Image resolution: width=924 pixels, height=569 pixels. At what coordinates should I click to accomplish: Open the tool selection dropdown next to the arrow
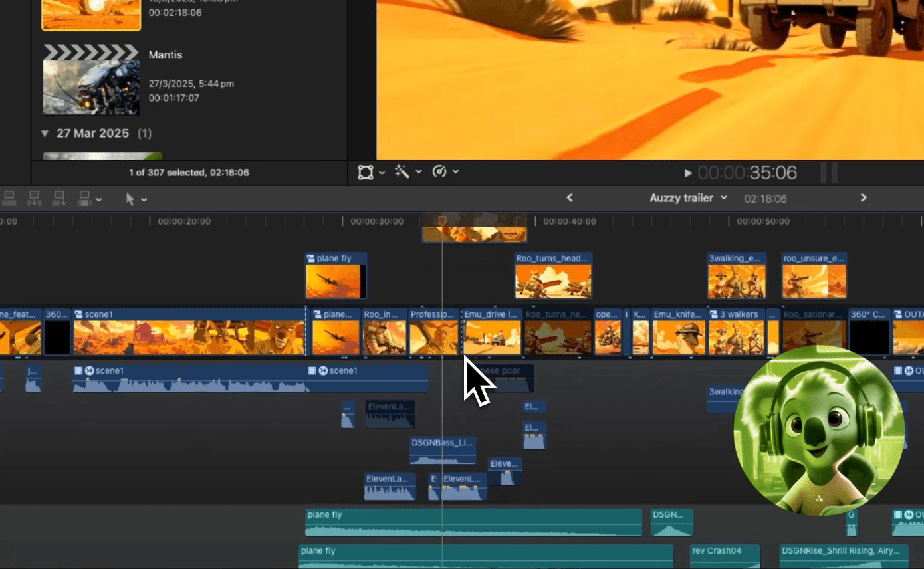(x=144, y=198)
